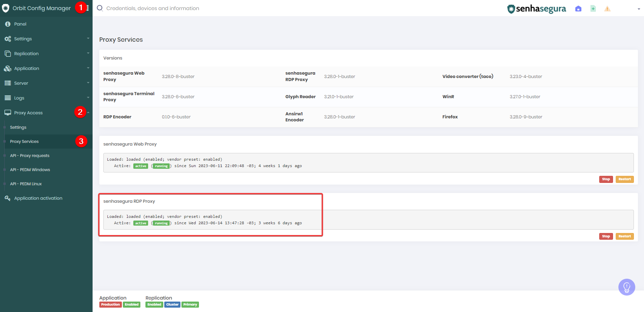Click the Production badge under Application
This screenshot has height=312, width=644.
[x=110, y=305]
